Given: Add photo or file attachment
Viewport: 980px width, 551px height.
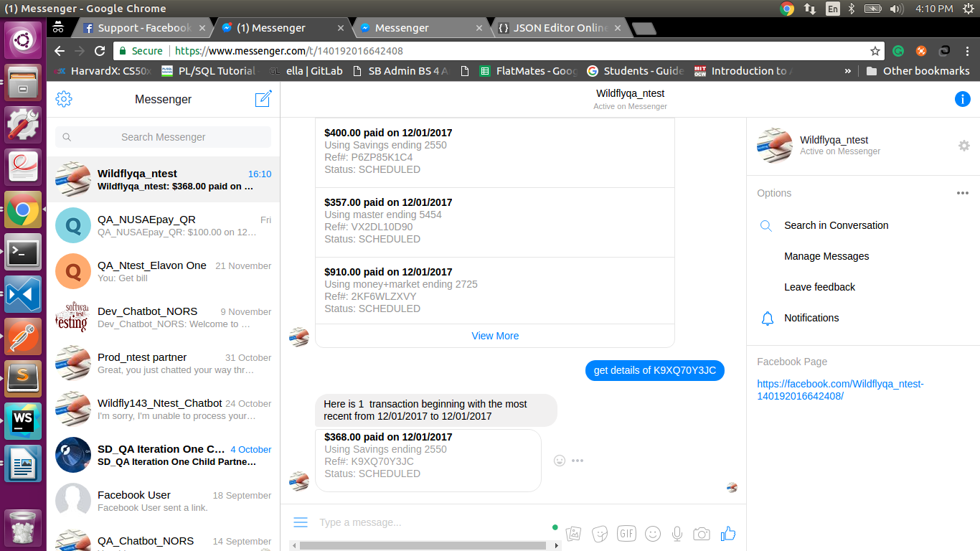Looking at the screenshot, I should [573, 534].
